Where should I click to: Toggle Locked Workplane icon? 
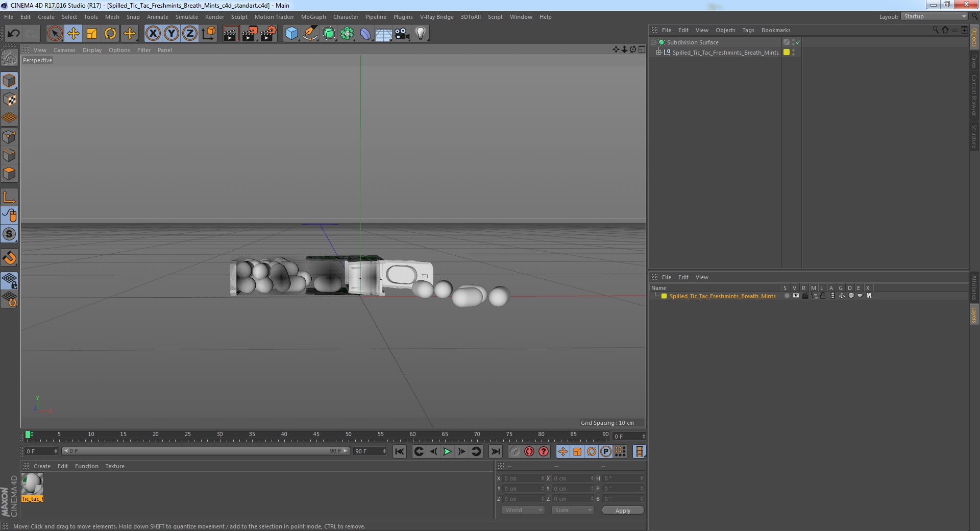pyautogui.click(x=9, y=281)
